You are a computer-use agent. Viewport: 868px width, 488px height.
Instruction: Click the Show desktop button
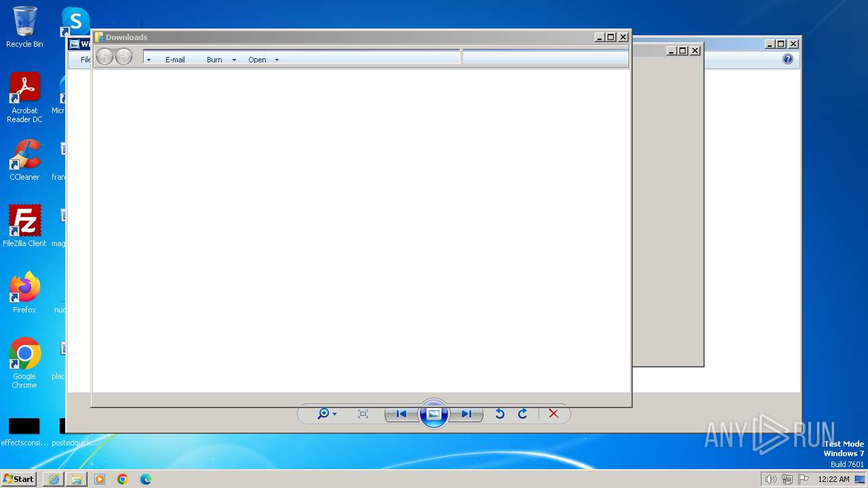pyautogui.click(x=860, y=479)
